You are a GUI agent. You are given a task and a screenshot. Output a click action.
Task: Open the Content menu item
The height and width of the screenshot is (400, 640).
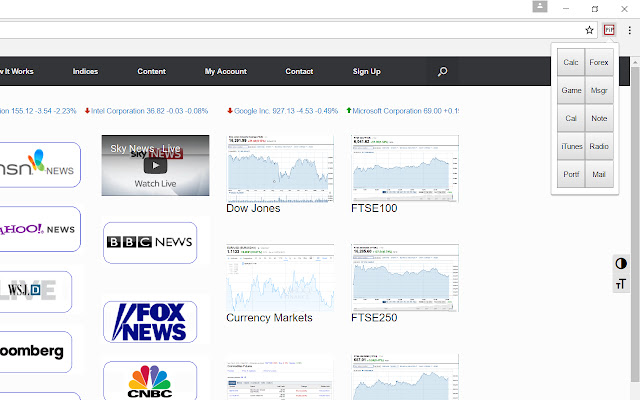click(151, 71)
